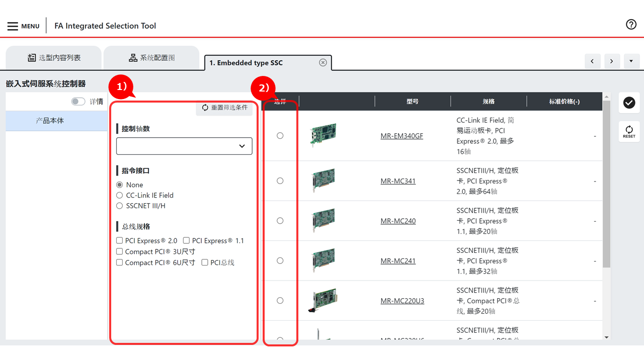This screenshot has height=362, width=644.
Task: Open the MR-MC240 model link
Action: (398, 221)
